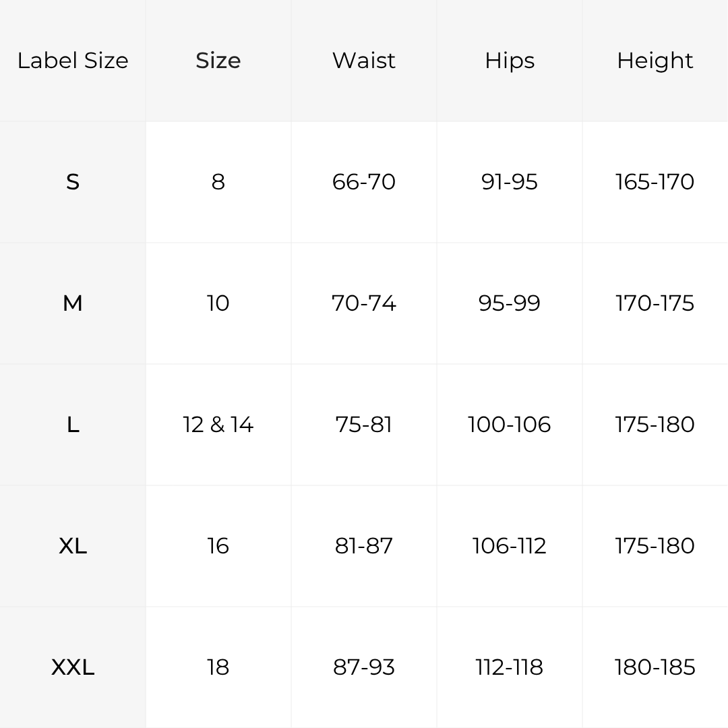Click the waist 66-70 cell
The width and height of the screenshot is (728, 728).
[x=364, y=182]
